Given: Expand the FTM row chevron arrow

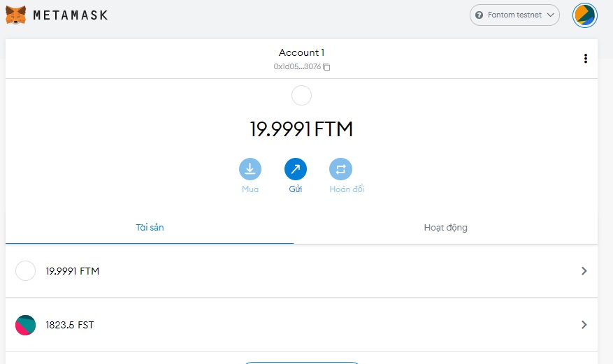Looking at the screenshot, I should [x=584, y=271].
